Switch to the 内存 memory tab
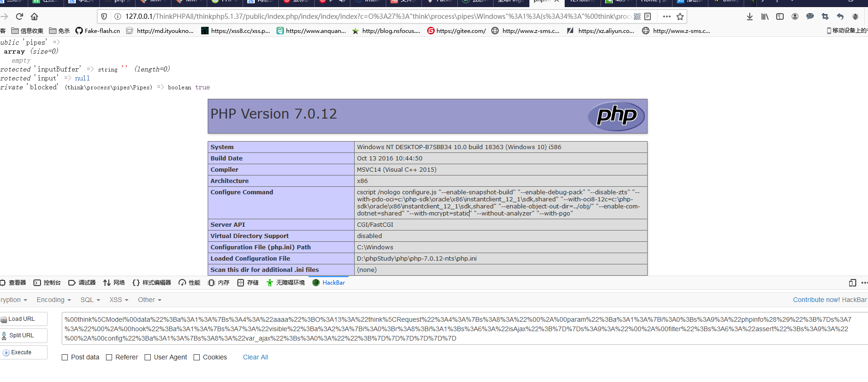Screen dimensions: 868x382 pyautogui.click(x=219, y=283)
